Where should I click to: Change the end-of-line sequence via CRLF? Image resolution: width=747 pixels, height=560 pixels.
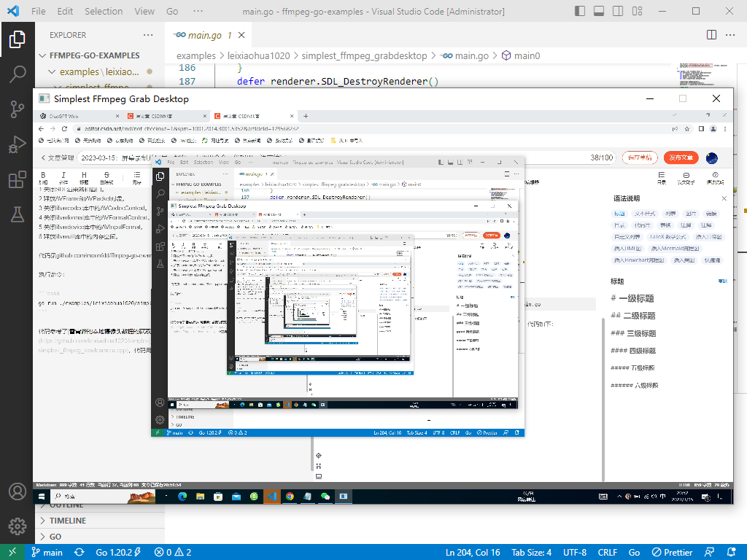[608, 553]
